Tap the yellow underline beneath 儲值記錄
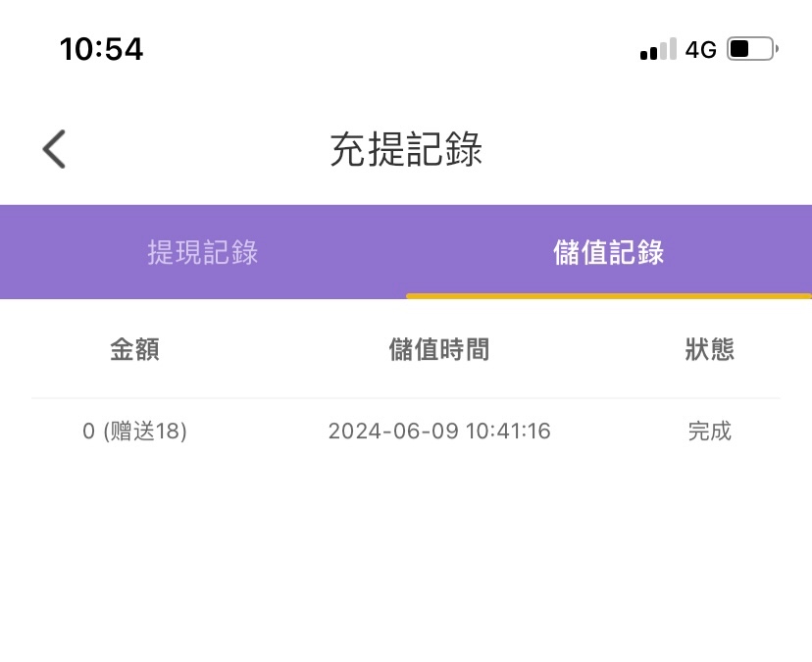Screen dimensions: 812x662 click(609, 295)
